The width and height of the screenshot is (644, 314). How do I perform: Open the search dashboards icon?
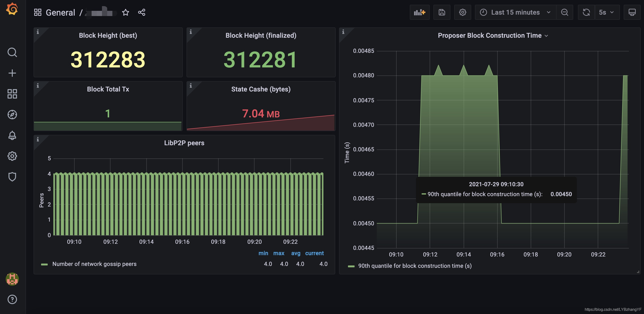(x=12, y=52)
